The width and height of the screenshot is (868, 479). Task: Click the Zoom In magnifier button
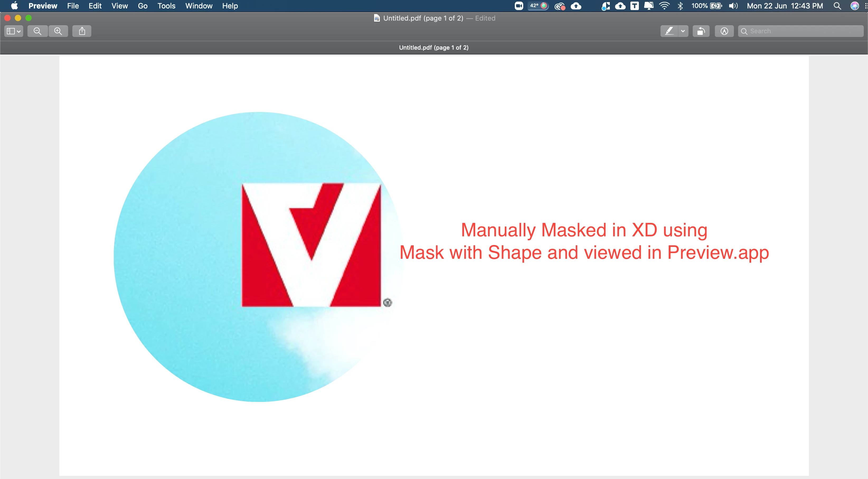click(x=58, y=31)
